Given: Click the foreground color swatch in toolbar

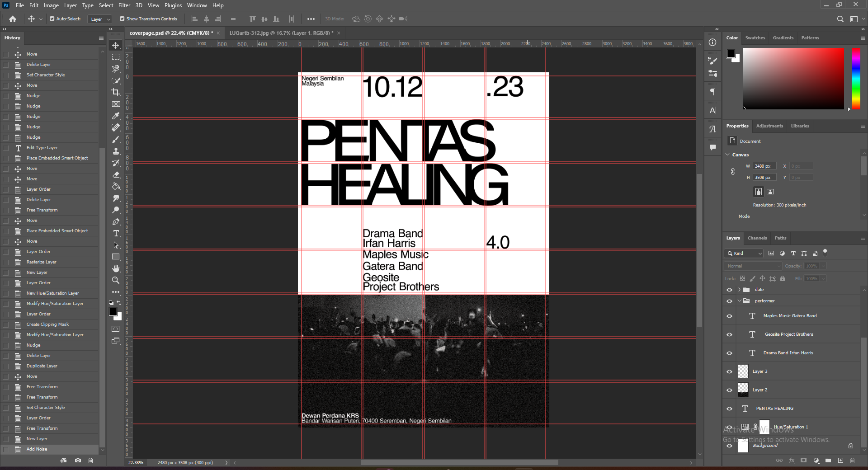Looking at the screenshot, I should click(113, 312).
